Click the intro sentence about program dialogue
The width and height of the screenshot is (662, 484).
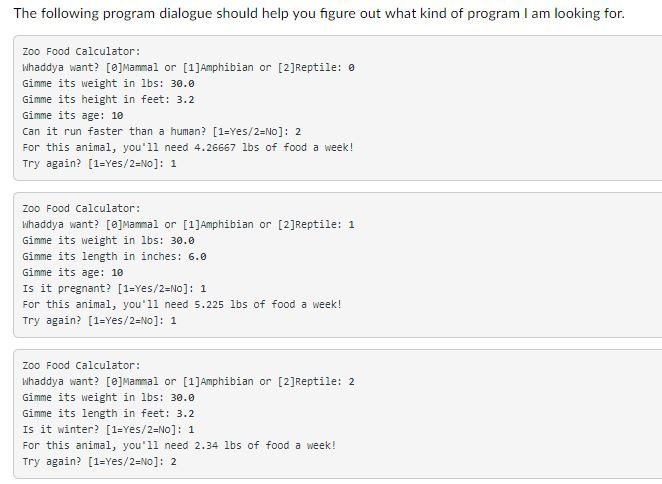(x=319, y=14)
